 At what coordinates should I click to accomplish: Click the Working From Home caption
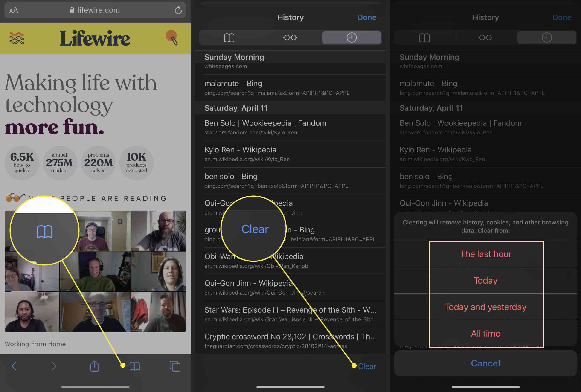[35, 344]
